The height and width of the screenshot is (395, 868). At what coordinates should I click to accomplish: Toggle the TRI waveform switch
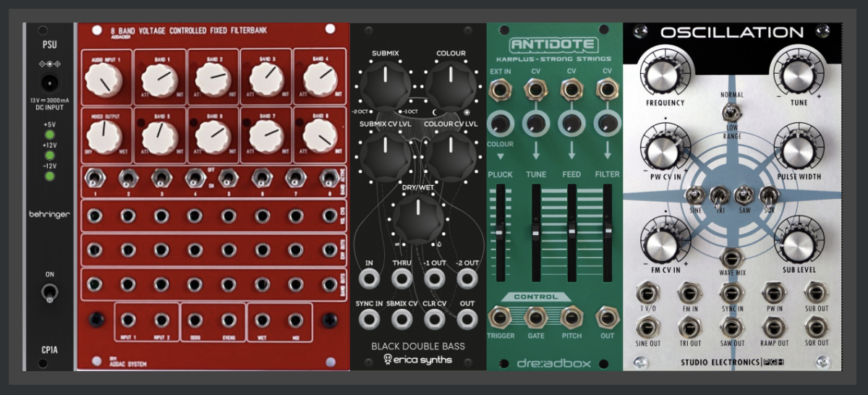coord(720,195)
